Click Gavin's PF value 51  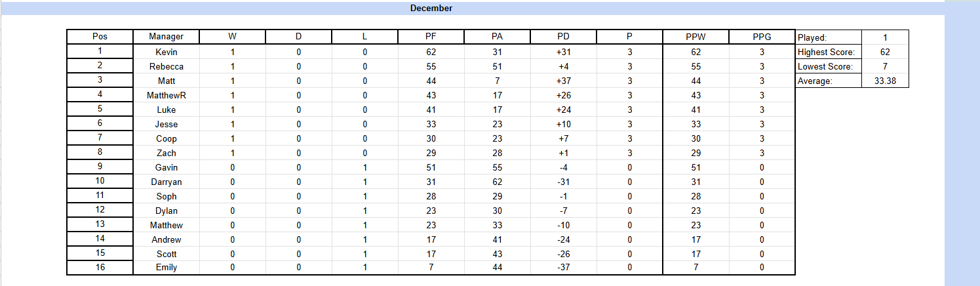coord(431,167)
